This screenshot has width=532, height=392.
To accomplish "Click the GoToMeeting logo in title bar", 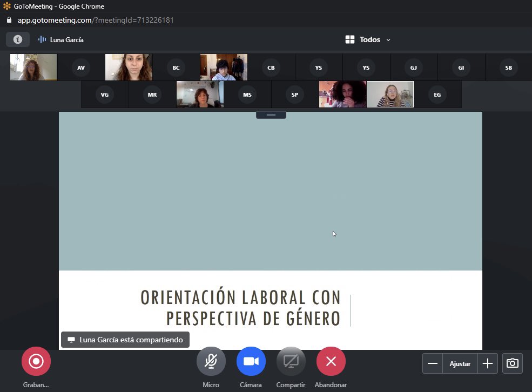I will [7, 6].
